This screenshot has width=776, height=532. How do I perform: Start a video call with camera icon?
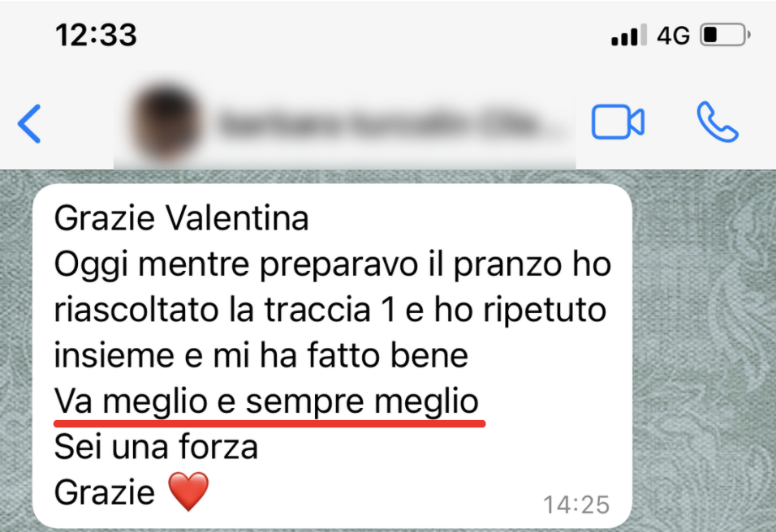618,122
